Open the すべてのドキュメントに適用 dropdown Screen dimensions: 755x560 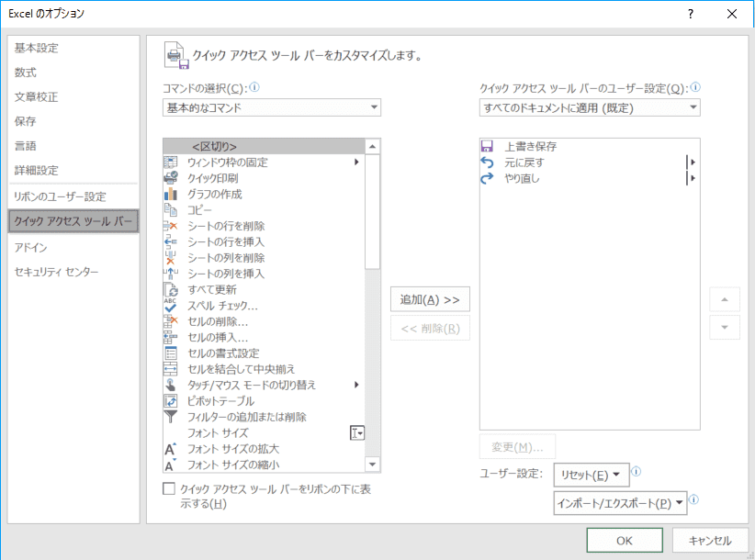(x=590, y=107)
